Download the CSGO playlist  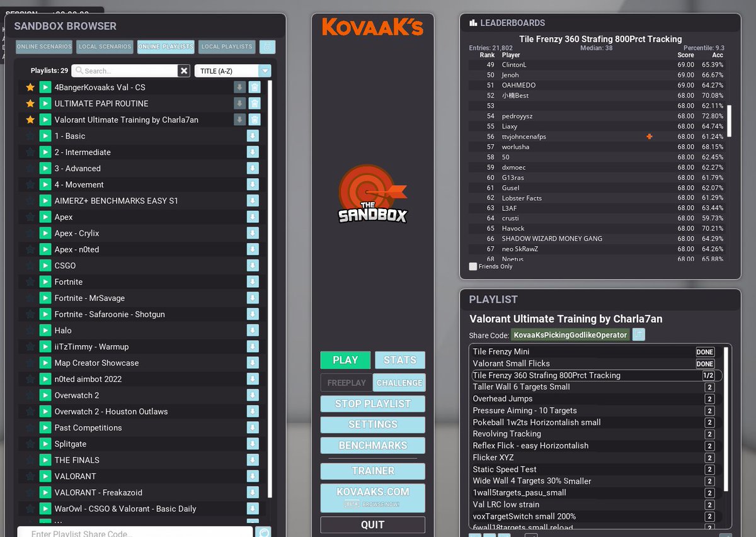pyautogui.click(x=253, y=266)
